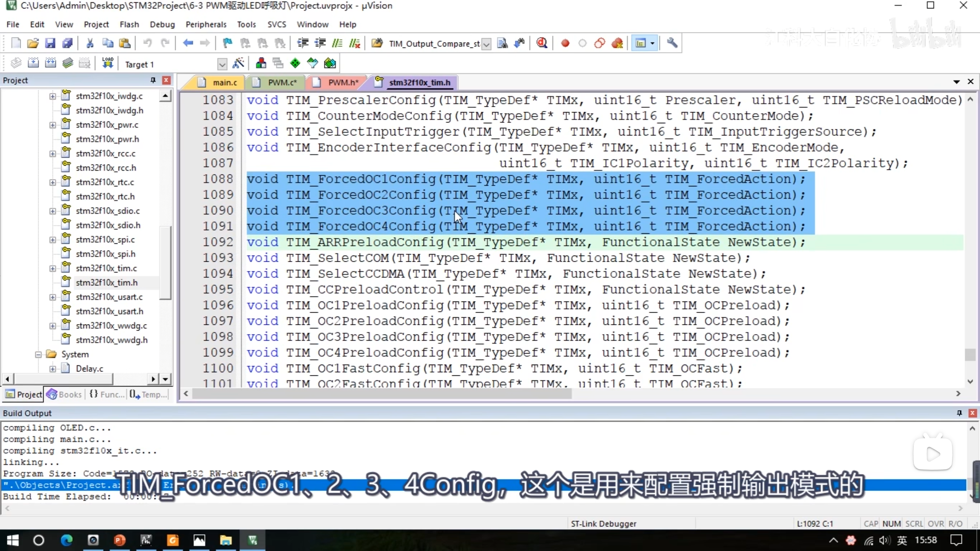Click the Manage Run-Time Environment green diamond
Viewport: 980px width, 551px height.
pyautogui.click(x=295, y=63)
